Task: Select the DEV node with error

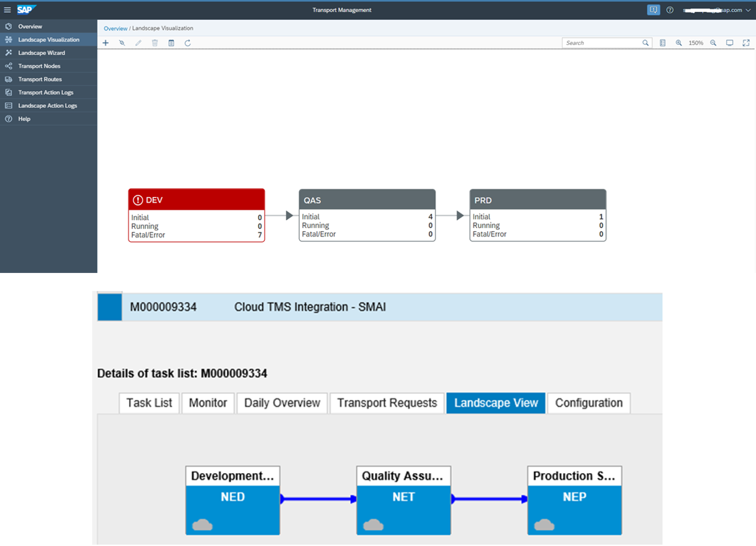Action: click(196, 215)
